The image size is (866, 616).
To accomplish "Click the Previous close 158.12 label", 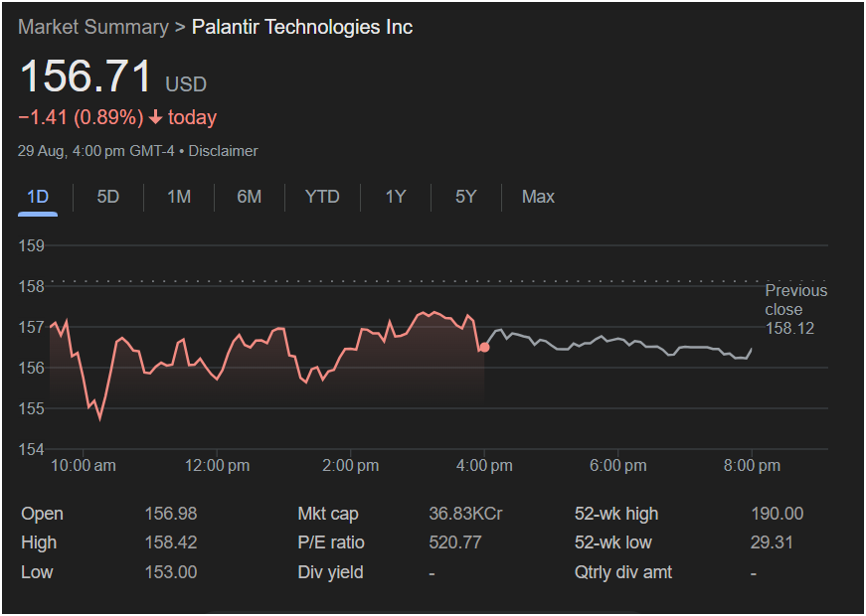I will point(795,309).
